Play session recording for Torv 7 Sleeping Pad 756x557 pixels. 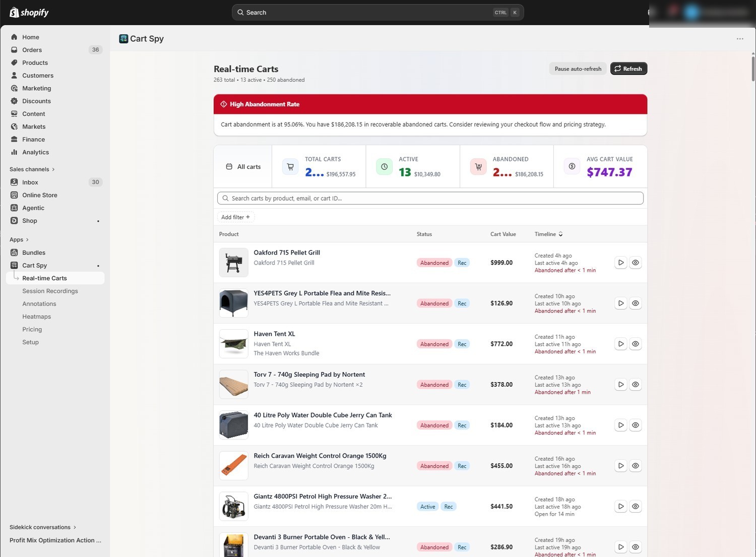point(621,385)
